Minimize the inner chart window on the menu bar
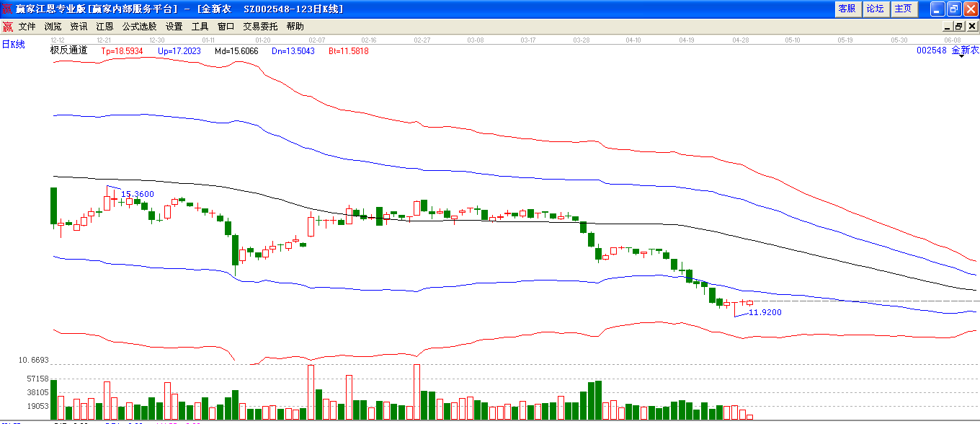 click(x=948, y=27)
